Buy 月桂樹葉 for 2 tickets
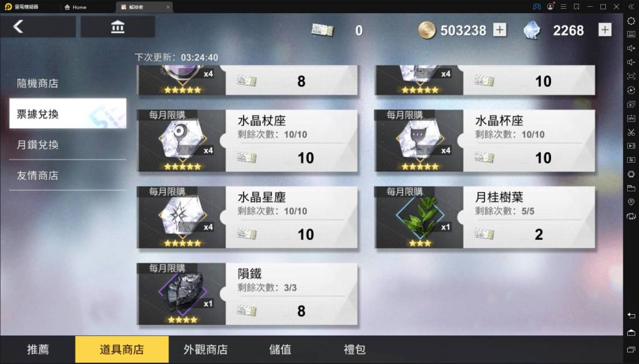The image size is (639, 364). click(x=529, y=234)
